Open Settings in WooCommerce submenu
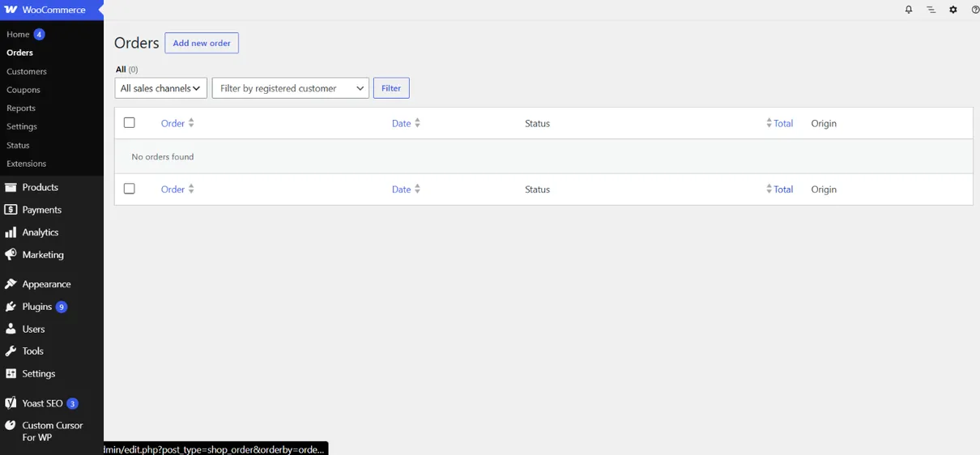The height and width of the screenshot is (455, 980). coord(22,126)
